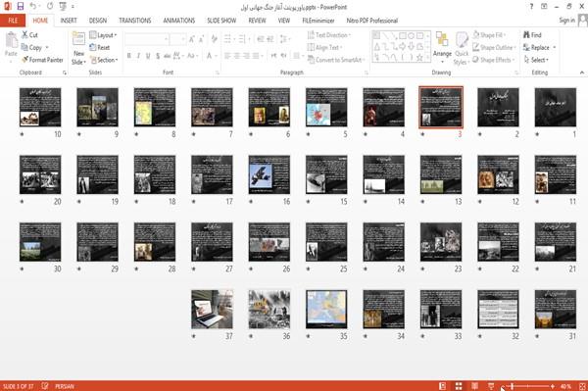The image size is (588, 391).
Task: Open Quick Styles gallery icon
Action: [462, 40]
